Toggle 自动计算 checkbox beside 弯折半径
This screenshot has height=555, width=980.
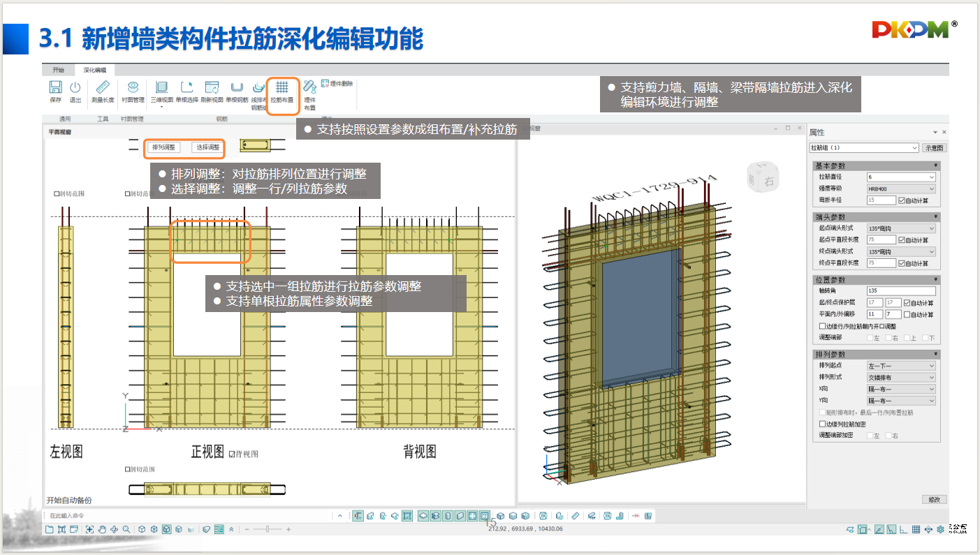click(x=902, y=200)
